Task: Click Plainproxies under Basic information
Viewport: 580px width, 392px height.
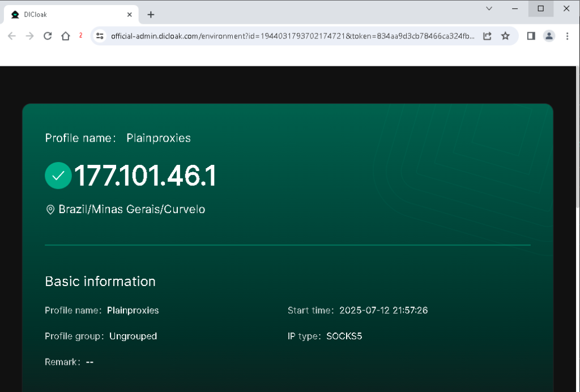Action: coord(133,310)
